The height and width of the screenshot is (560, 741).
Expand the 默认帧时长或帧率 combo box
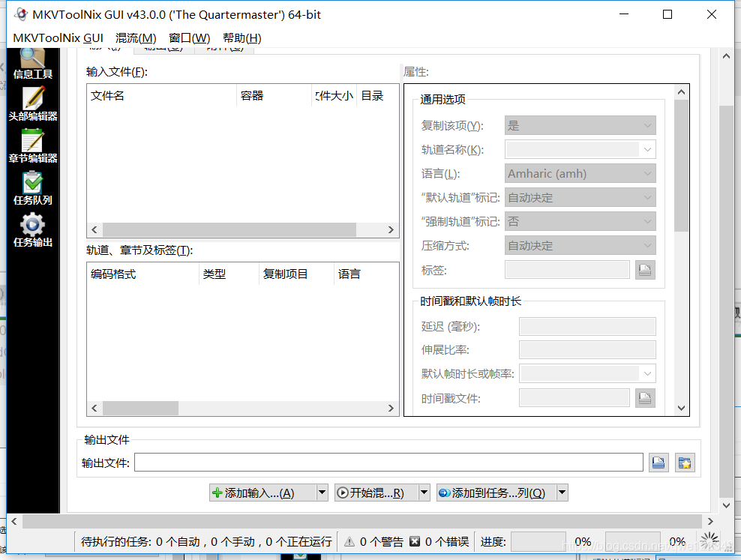tap(647, 373)
